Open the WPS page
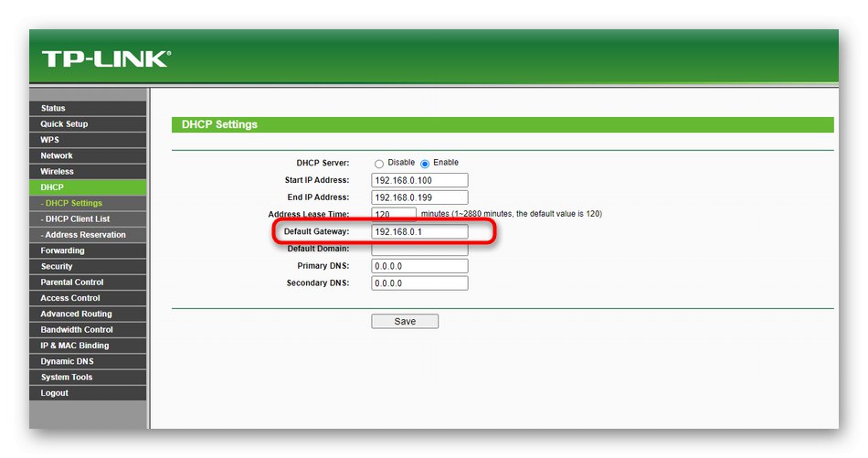868x458 pixels. [x=88, y=140]
